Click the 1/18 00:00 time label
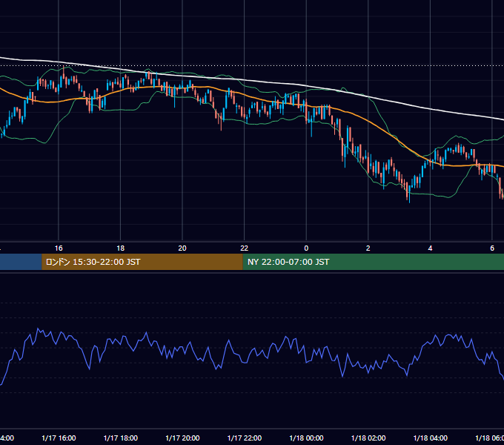504x445 pixels. click(306, 438)
